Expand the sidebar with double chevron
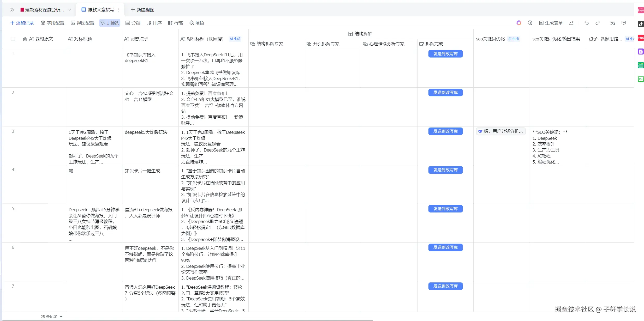Viewport: 644px width, 321px height. point(12,10)
